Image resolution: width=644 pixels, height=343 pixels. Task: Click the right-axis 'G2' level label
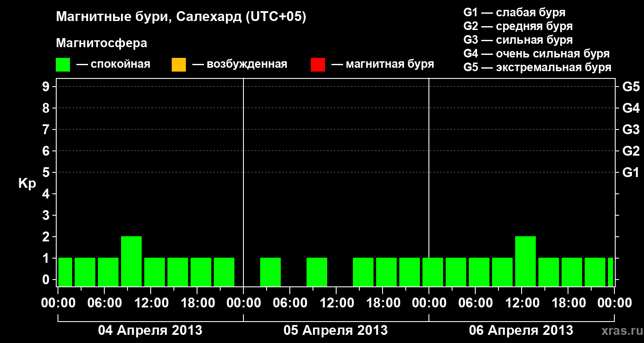[631, 151]
